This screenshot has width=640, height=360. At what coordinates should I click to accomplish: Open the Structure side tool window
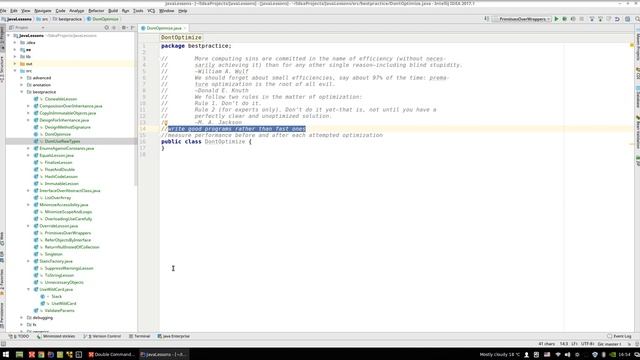(x=2, y=69)
